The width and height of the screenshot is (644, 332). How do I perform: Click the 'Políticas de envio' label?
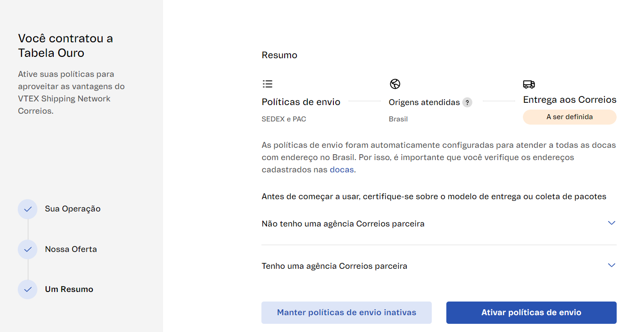(301, 102)
